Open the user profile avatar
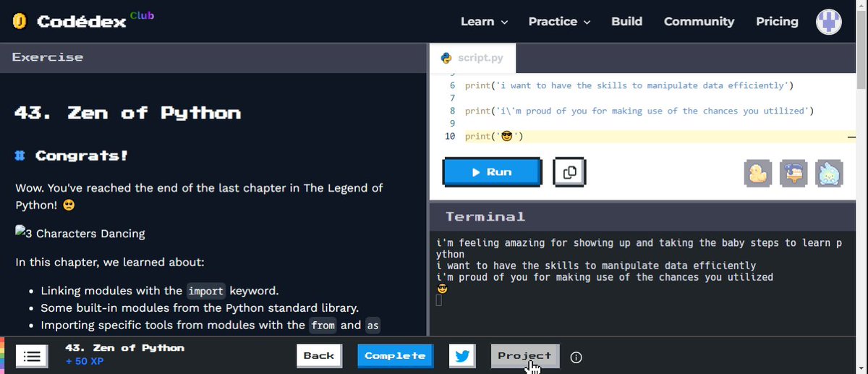This screenshot has height=374, width=868. [x=829, y=22]
